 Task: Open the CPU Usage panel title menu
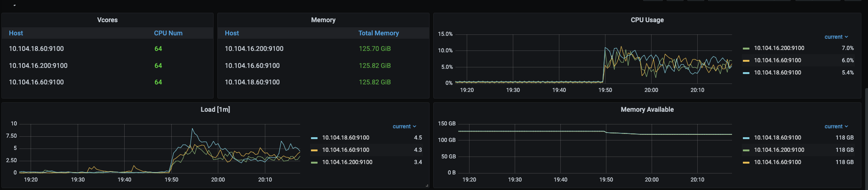pyautogui.click(x=647, y=20)
